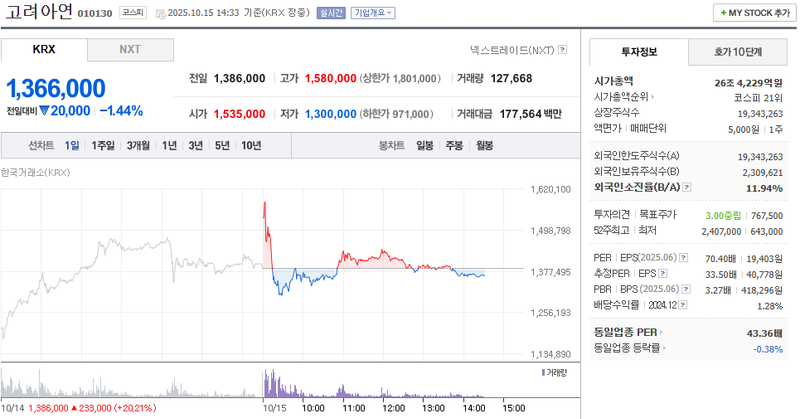
Task: Select the 10년 line chart period
Action: pyautogui.click(x=250, y=145)
